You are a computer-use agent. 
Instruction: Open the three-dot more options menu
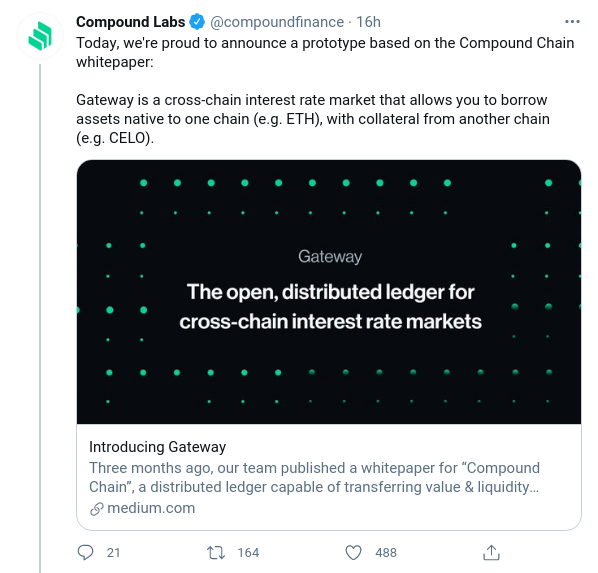(572, 22)
